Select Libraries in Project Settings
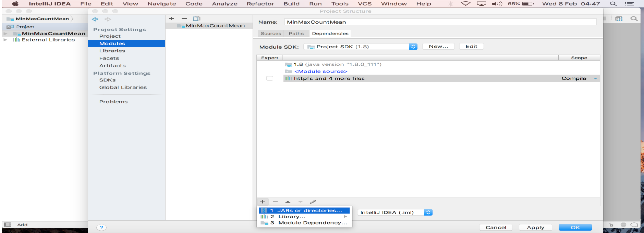This screenshot has width=644, height=233. point(112,51)
